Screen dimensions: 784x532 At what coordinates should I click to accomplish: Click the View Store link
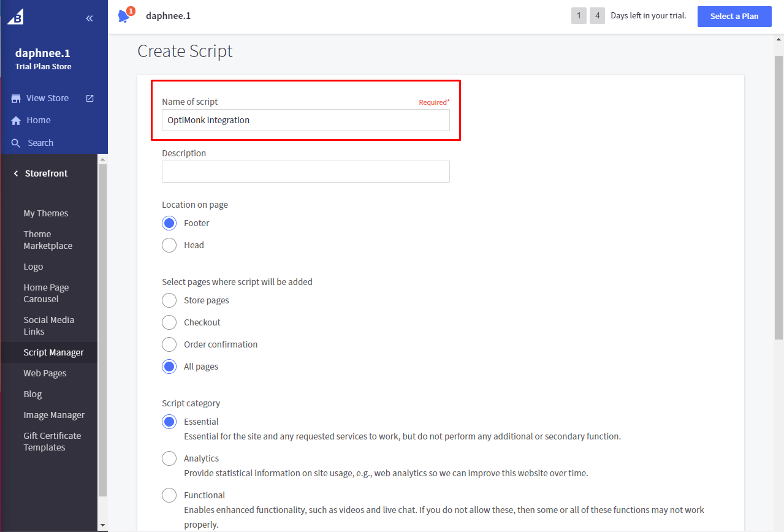point(47,98)
